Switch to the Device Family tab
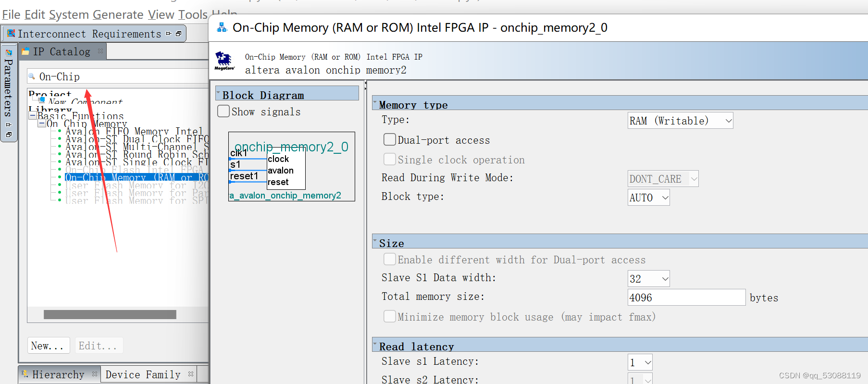The image size is (868, 384). [x=149, y=374]
